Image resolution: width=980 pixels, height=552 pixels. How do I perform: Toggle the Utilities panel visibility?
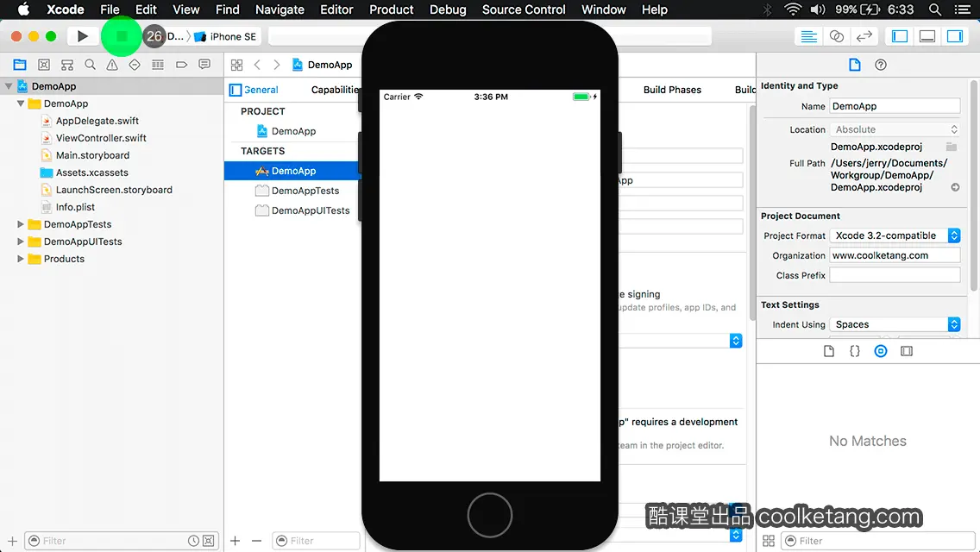[x=955, y=36]
